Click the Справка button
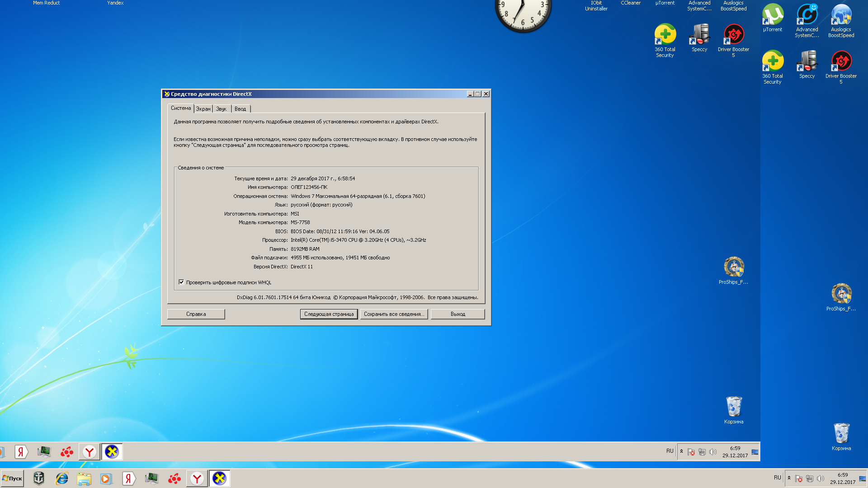 coord(196,314)
